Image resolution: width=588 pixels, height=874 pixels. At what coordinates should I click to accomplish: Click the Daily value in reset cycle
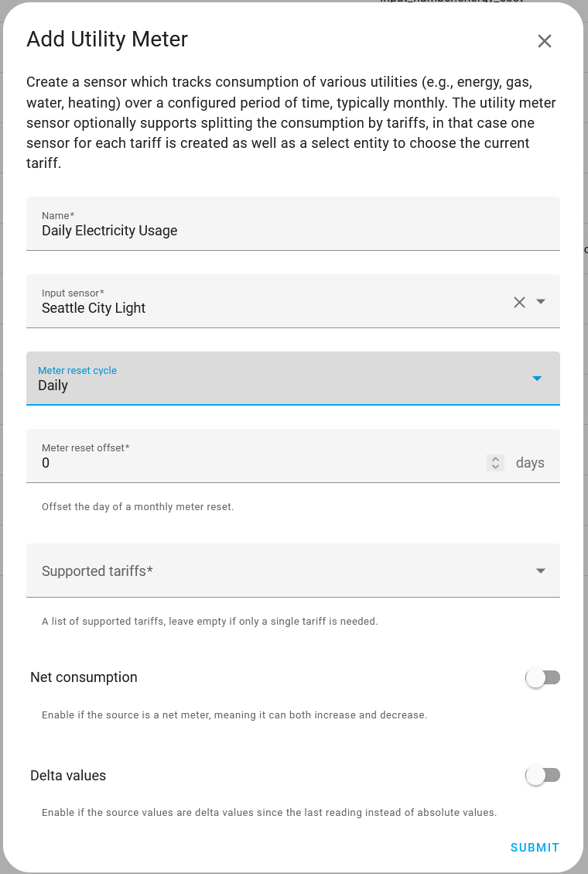click(53, 386)
